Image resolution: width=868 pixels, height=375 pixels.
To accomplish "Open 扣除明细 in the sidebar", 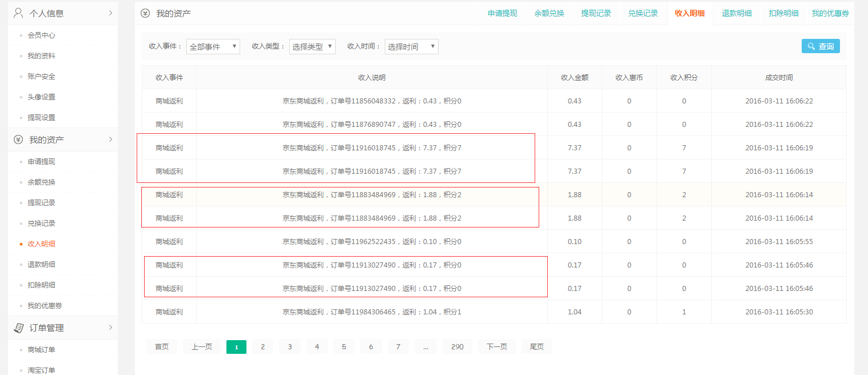I will [x=41, y=285].
